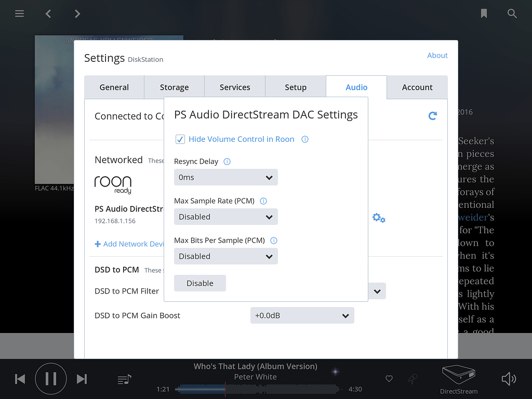Open the bookmarks icon
Image resolution: width=532 pixels, height=399 pixels.
point(484,14)
